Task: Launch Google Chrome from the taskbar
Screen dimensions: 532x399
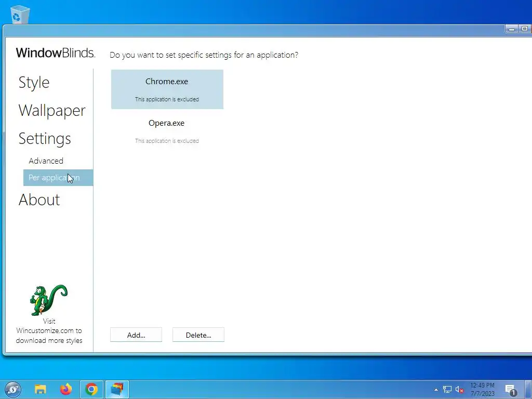Action: pyautogui.click(x=91, y=389)
